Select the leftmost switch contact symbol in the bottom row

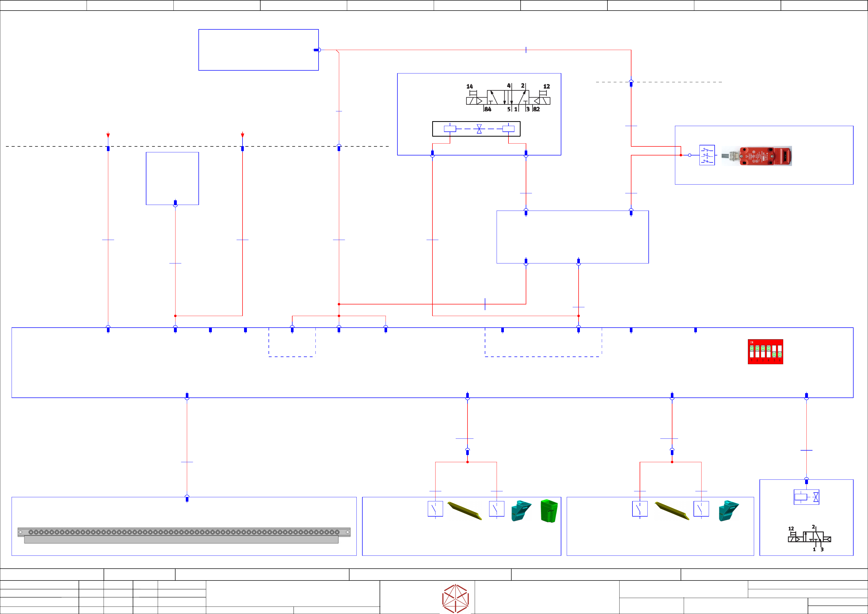point(435,509)
